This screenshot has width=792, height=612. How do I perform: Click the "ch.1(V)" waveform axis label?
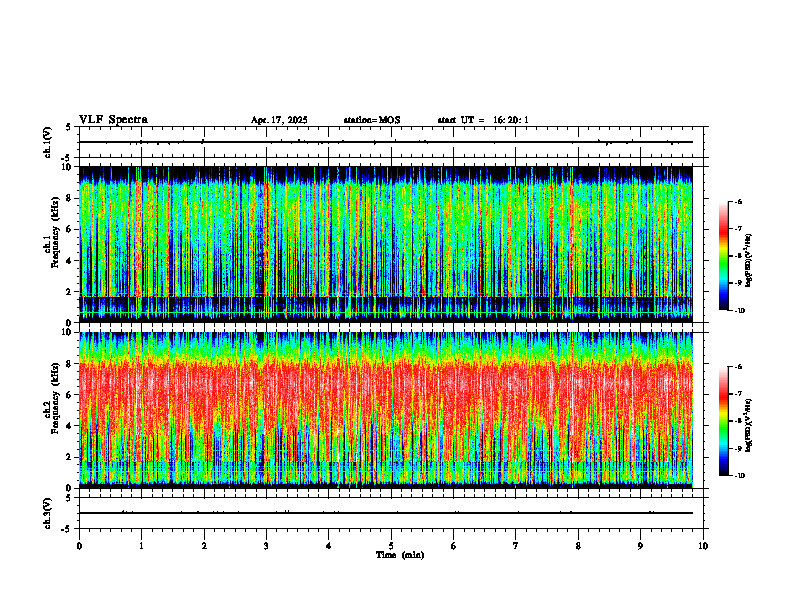click(48, 142)
